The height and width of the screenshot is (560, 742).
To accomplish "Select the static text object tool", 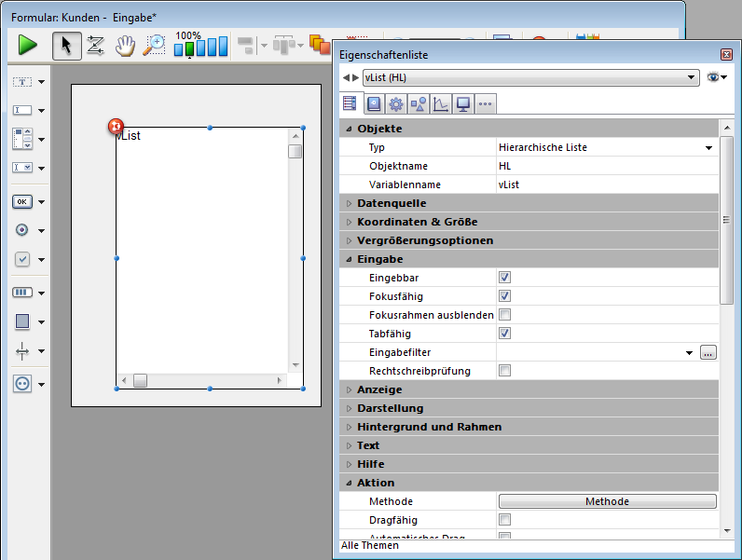I will point(22,82).
